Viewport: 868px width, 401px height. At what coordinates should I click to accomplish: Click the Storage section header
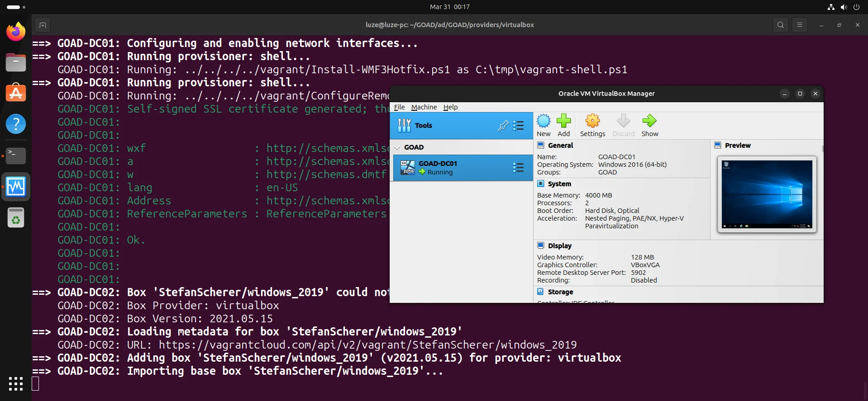[560, 292]
